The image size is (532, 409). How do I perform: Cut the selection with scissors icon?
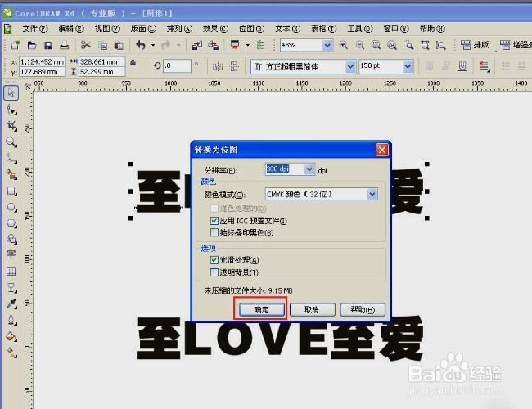tap(86, 45)
